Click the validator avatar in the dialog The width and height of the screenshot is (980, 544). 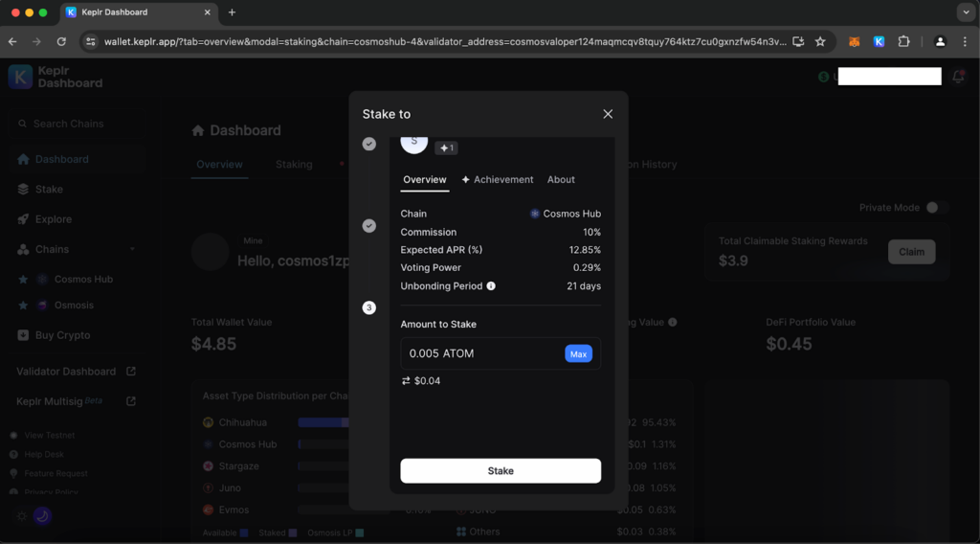[x=413, y=142]
